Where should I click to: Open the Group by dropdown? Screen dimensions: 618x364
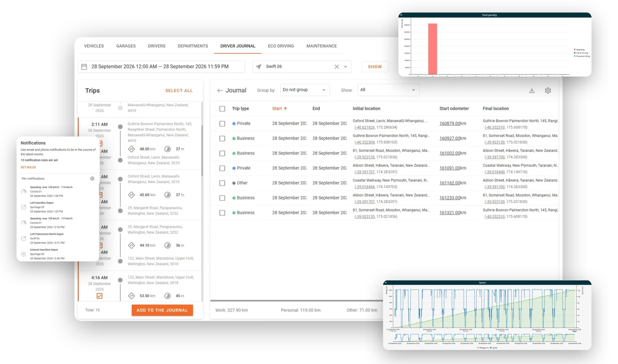pos(305,90)
